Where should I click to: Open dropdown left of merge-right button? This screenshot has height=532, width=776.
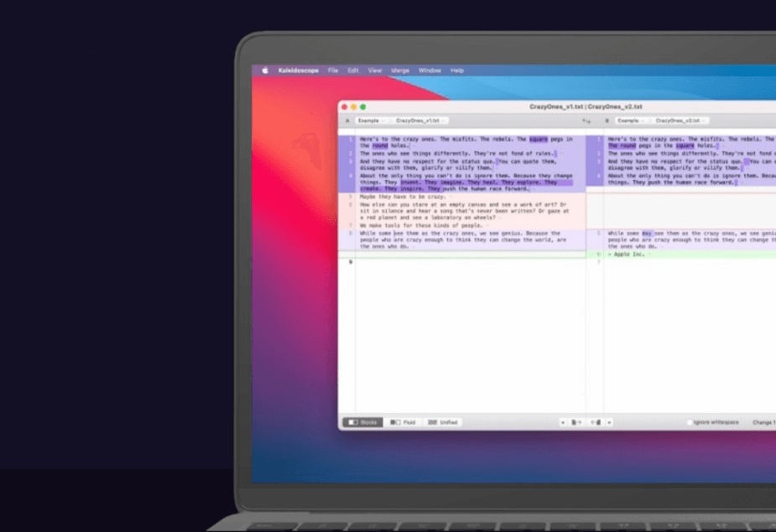click(563, 422)
